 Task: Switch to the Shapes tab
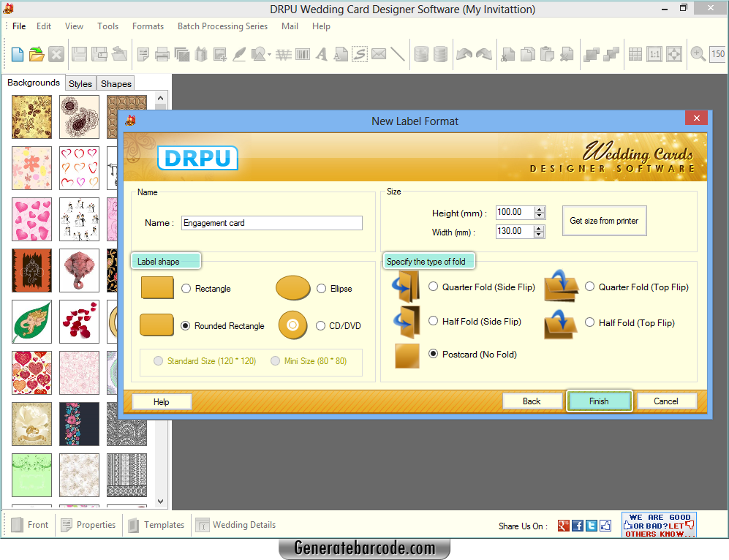(x=116, y=83)
